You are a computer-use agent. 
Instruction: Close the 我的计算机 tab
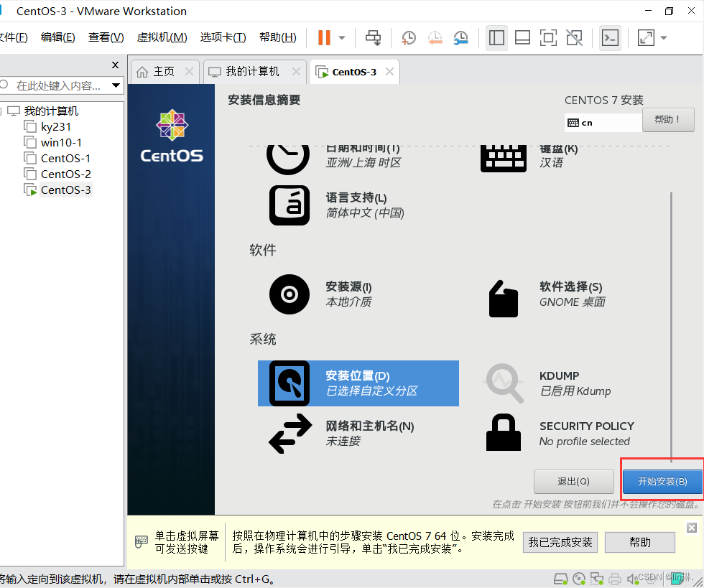click(296, 71)
